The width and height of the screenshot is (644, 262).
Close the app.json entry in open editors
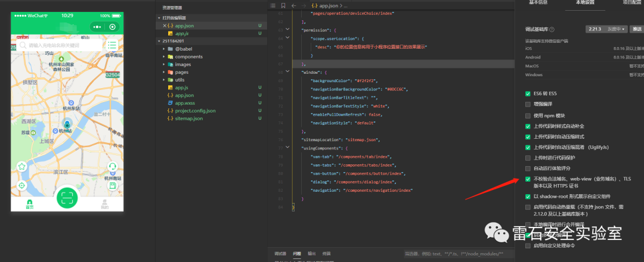165,26
